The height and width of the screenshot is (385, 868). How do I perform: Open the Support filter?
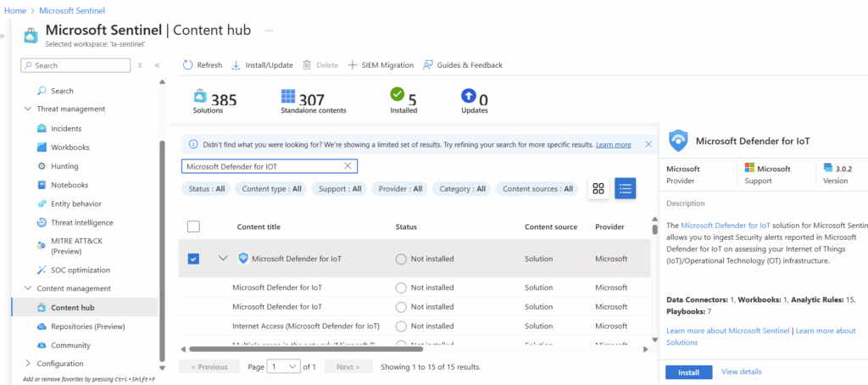[340, 189]
